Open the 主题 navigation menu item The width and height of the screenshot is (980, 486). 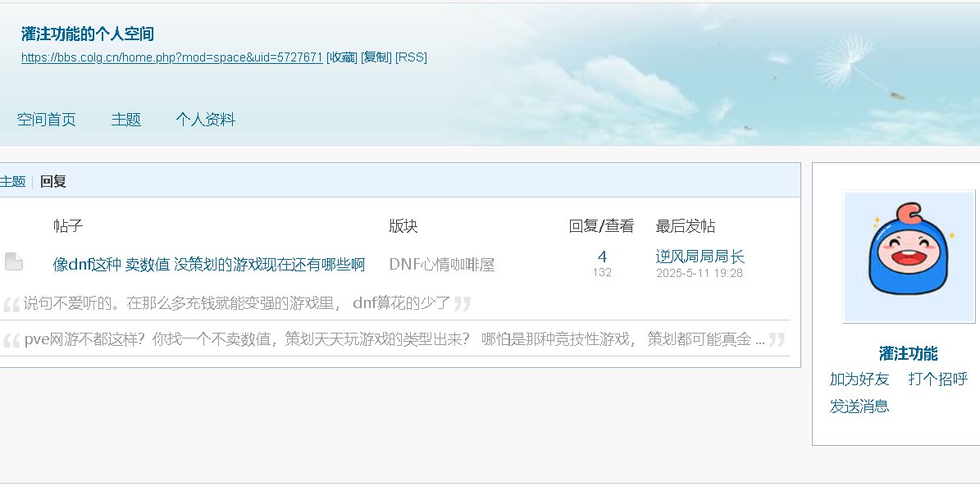126,120
